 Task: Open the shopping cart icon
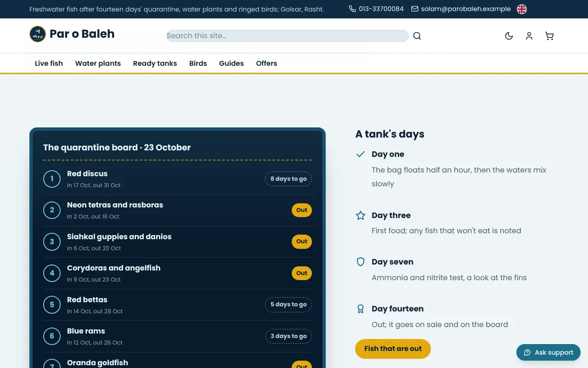click(549, 36)
